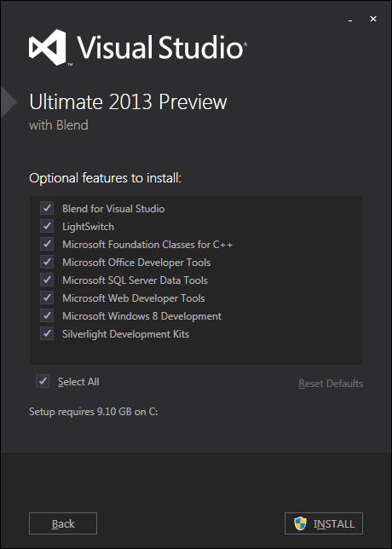This screenshot has height=549, width=392.
Task: Uncheck Microsoft Web Developer Tools
Action: [47, 298]
